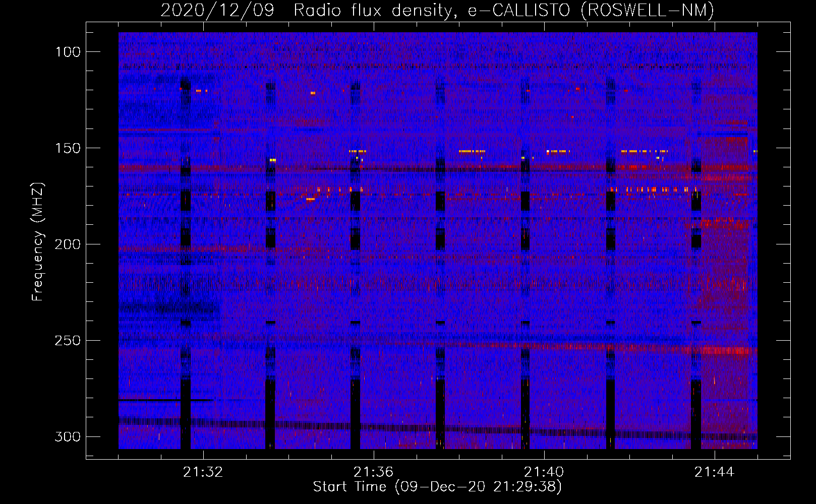Click the 150 frequency tick label
Screen dimensions: 816x504
[68, 148]
